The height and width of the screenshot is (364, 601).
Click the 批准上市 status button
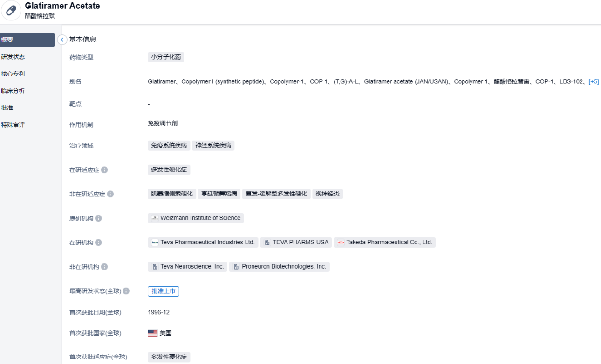click(164, 291)
